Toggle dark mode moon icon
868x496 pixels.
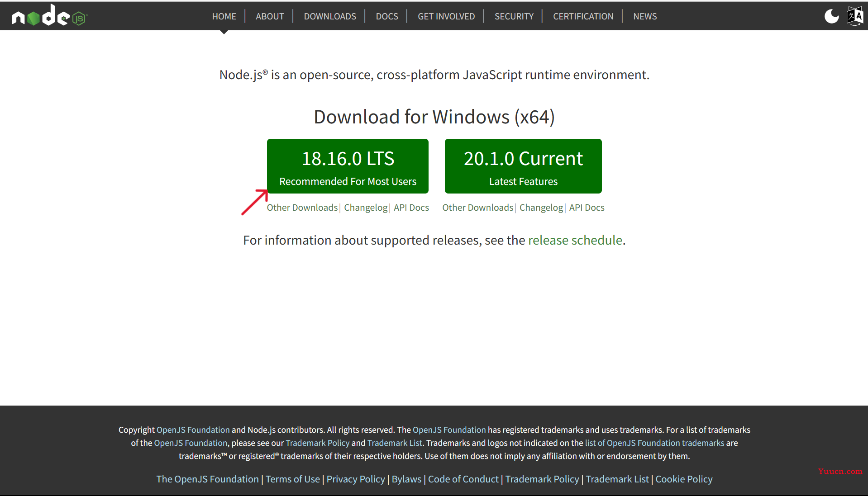[x=831, y=16]
